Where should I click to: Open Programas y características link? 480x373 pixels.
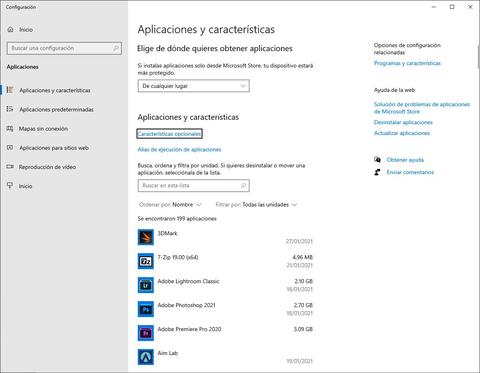(x=407, y=63)
